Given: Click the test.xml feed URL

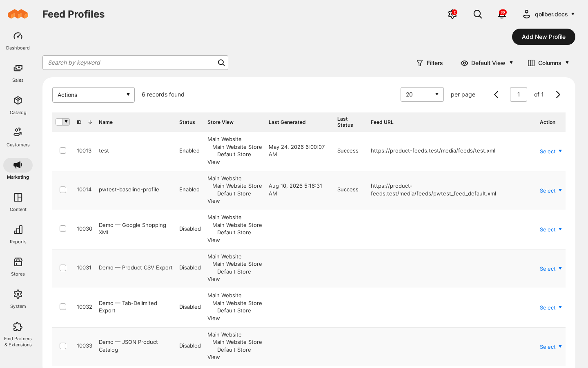Looking at the screenshot, I should tap(433, 150).
